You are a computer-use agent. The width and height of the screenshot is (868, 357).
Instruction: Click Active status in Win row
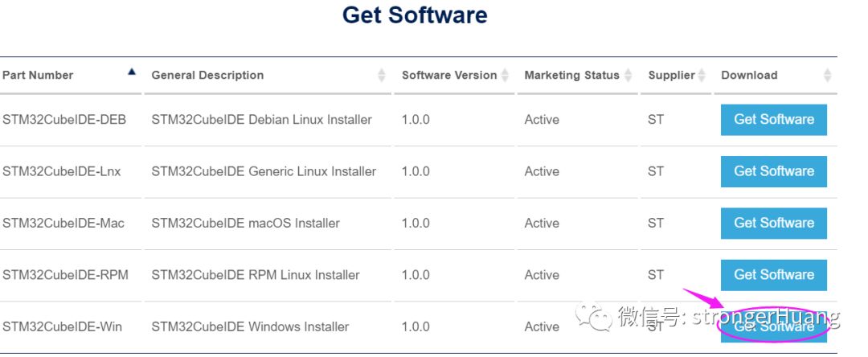tap(542, 327)
